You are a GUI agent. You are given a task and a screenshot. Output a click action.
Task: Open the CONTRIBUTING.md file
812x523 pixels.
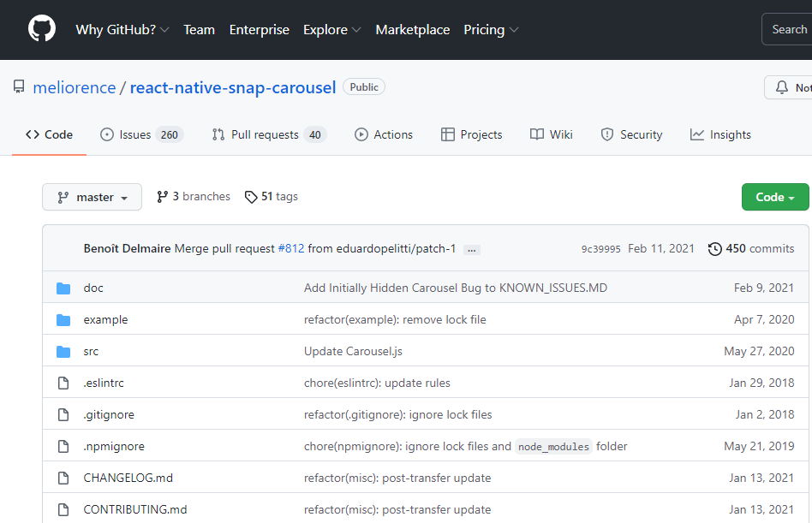135,509
